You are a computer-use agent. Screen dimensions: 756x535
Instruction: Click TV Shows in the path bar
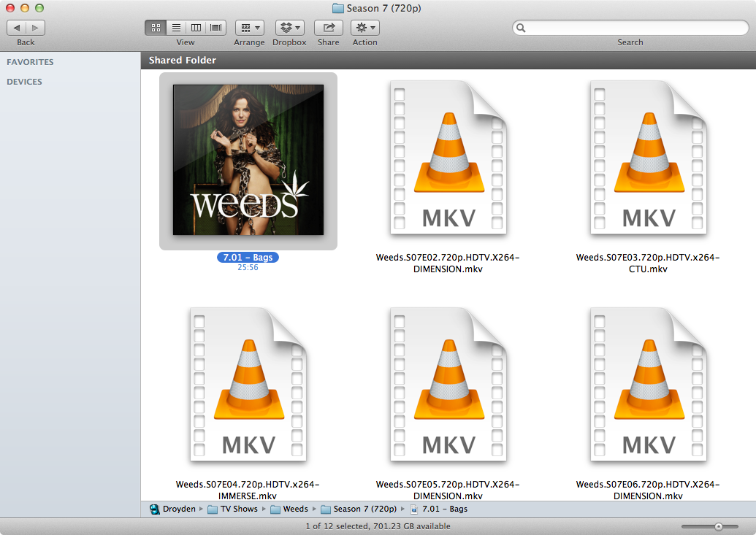pyautogui.click(x=233, y=509)
